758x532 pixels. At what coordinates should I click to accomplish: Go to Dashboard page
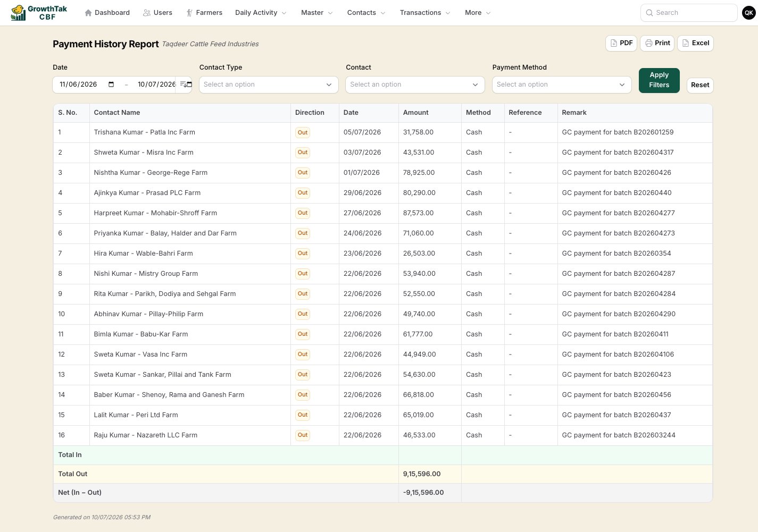point(107,13)
